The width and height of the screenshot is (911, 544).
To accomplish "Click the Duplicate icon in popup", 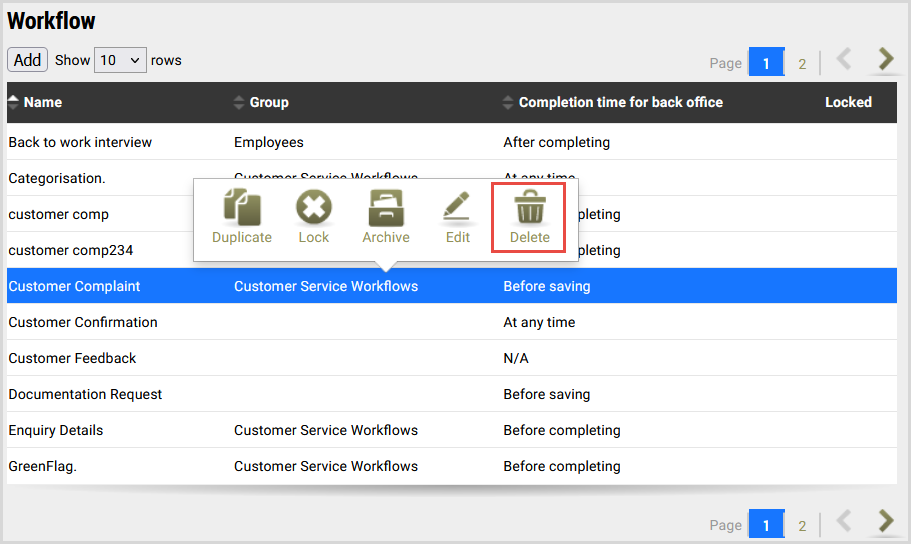I will (241, 217).
